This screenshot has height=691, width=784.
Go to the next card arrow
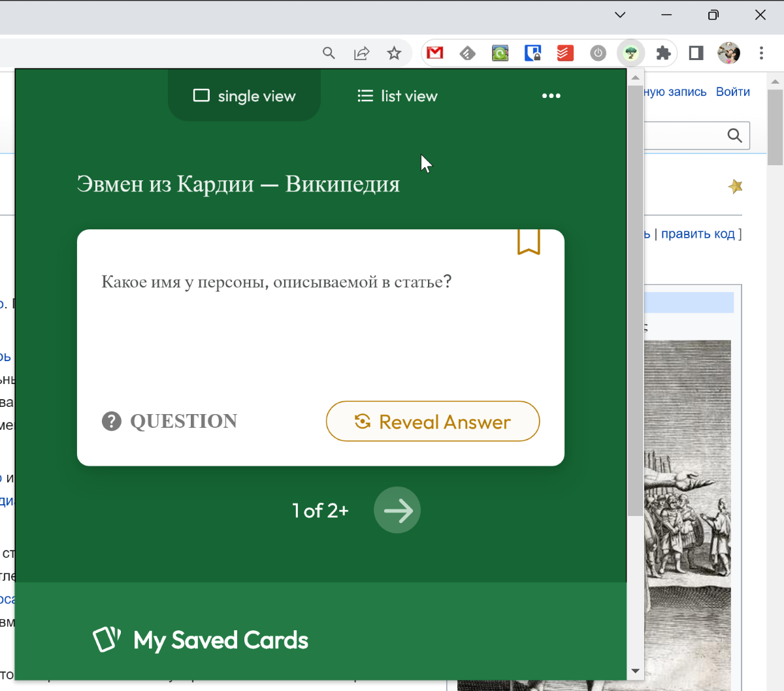tap(397, 510)
